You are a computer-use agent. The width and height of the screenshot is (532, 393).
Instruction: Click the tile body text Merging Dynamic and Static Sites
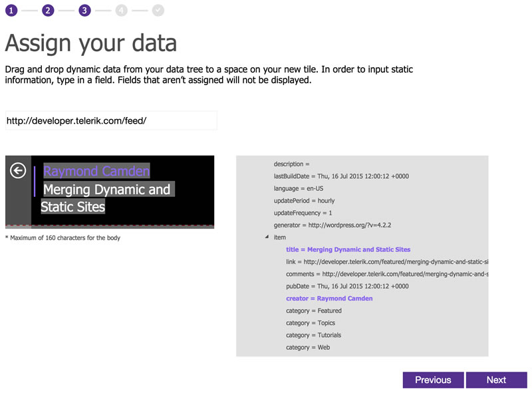(106, 196)
